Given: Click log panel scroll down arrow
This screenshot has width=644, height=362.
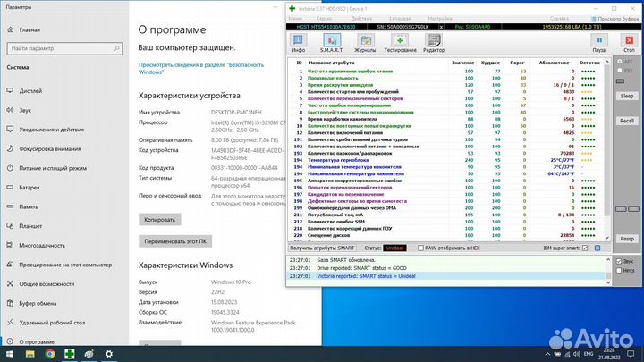Looking at the screenshot, I should [x=608, y=282].
